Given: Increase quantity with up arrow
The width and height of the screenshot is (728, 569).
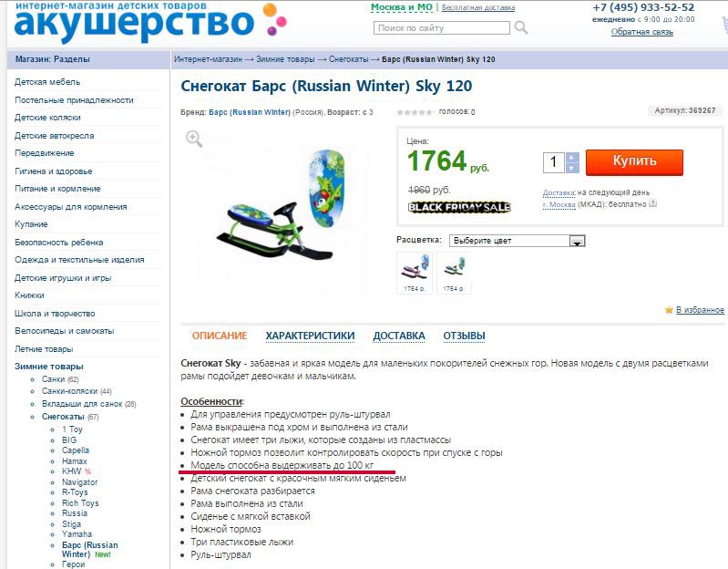Looking at the screenshot, I should (x=572, y=158).
